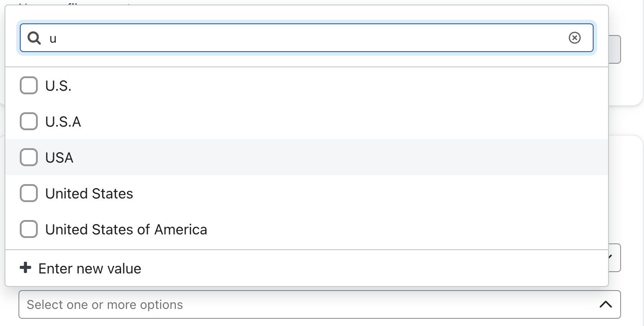Click the magnifying glass search icon

click(x=34, y=38)
